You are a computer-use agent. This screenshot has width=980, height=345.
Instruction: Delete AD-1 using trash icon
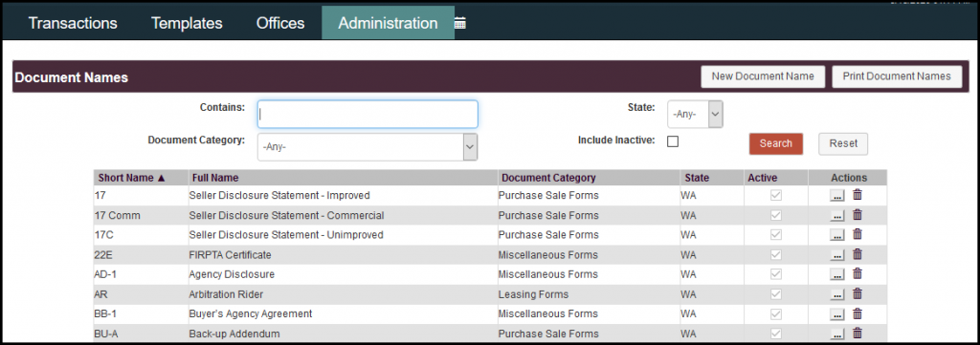[x=857, y=274]
